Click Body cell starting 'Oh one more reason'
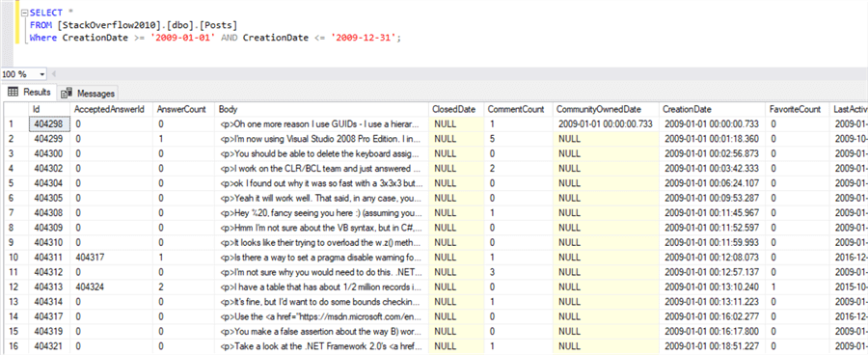 (x=322, y=123)
